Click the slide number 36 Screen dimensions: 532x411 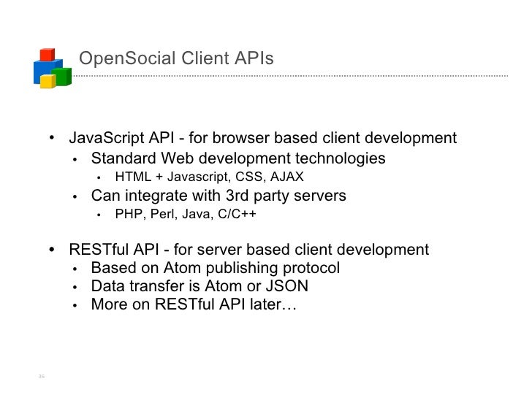pos(42,376)
